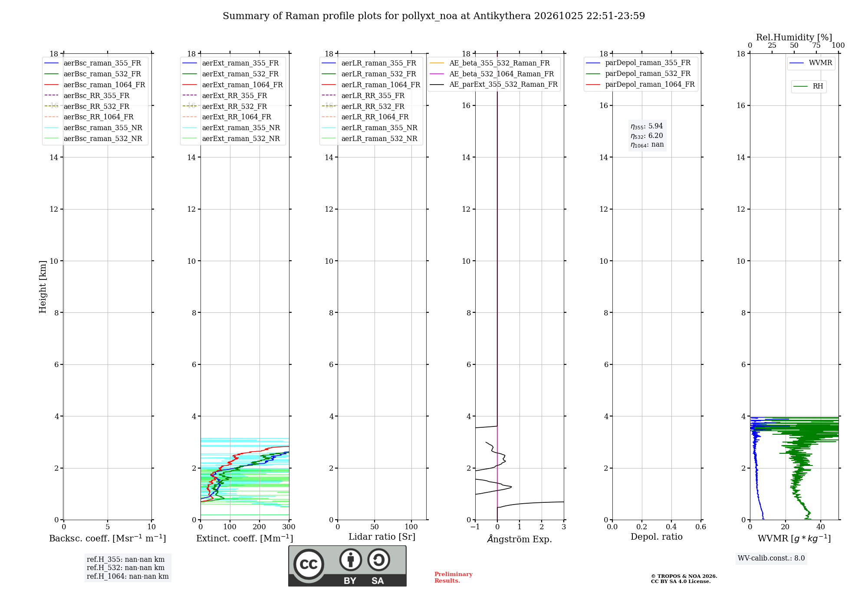Viewport: 868px width, 590px height.
Task: Click the WV-calib.const.: 8.0 label
Action: (771, 558)
